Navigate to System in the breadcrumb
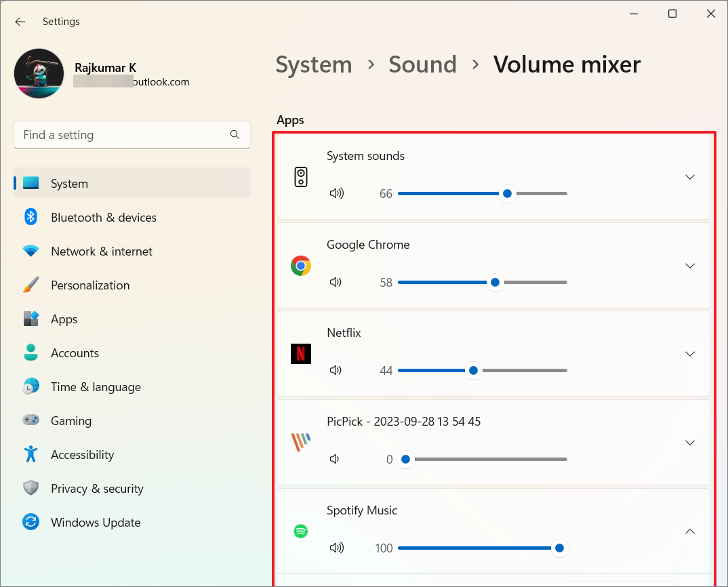Image resolution: width=728 pixels, height=587 pixels. pyautogui.click(x=314, y=64)
